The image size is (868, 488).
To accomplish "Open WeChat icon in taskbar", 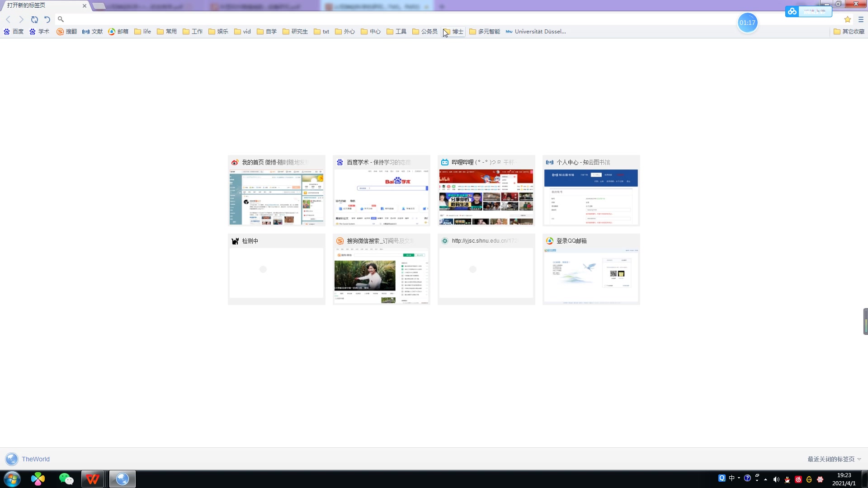I will tap(66, 479).
